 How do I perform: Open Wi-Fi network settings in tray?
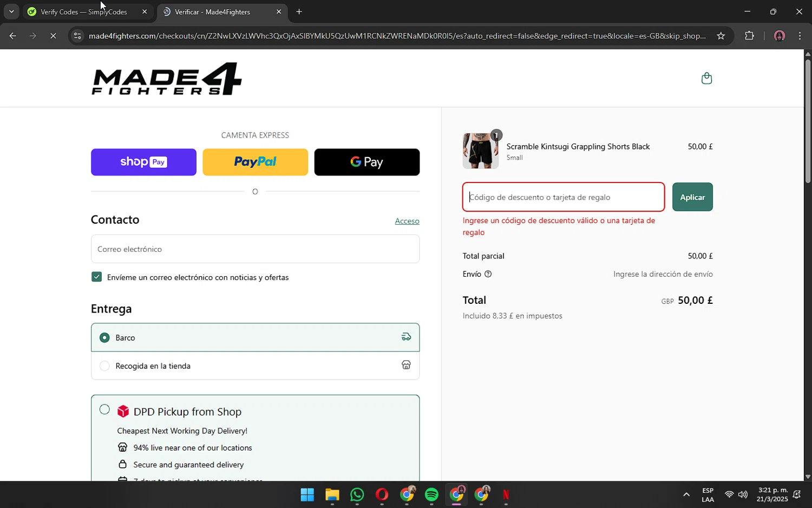tap(729, 494)
